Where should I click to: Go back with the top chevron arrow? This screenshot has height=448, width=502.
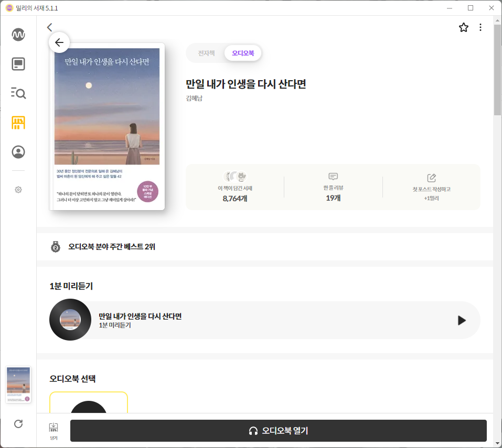(49, 27)
